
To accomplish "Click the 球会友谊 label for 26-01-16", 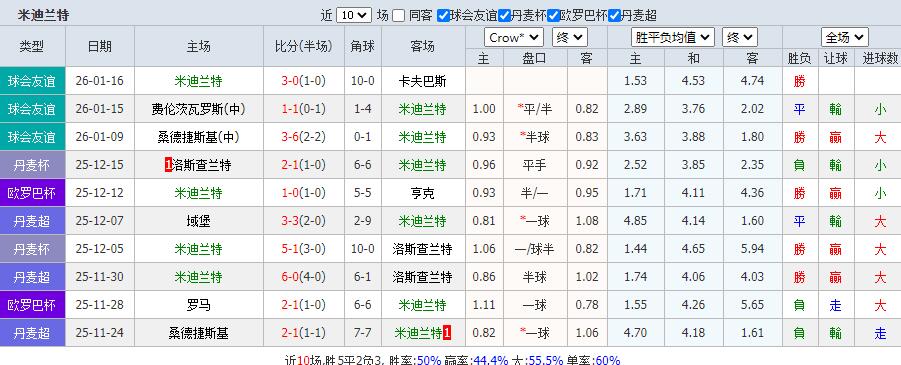I will pos(32,82).
